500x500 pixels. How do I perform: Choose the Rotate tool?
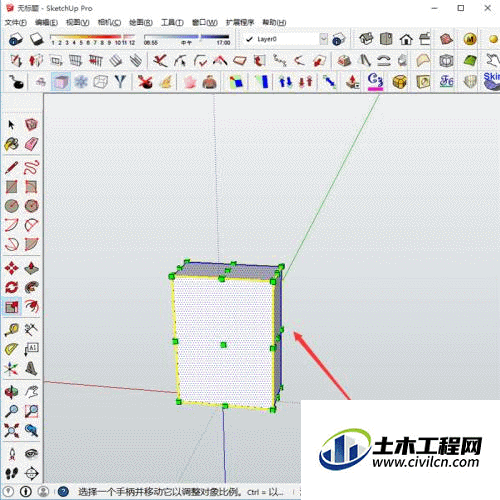[x=11, y=287]
